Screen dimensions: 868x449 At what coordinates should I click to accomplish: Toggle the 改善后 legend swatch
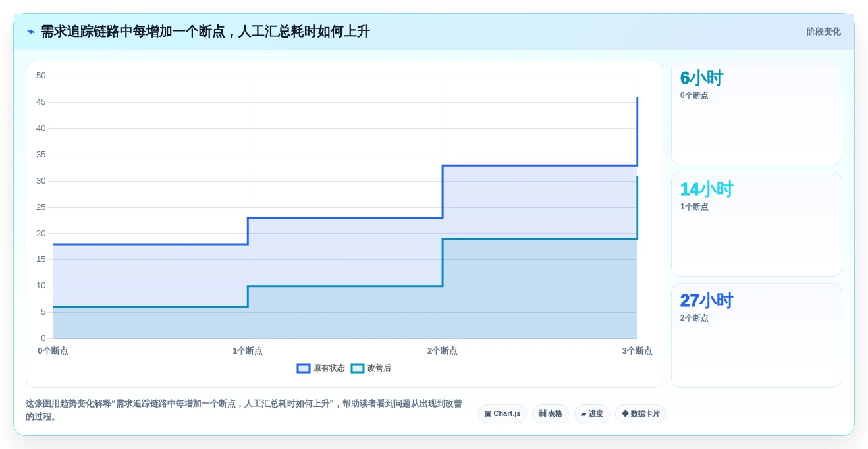tap(358, 369)
